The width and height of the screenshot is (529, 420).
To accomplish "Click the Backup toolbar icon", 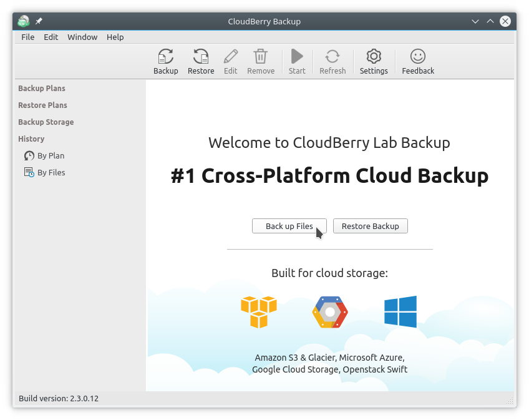I will pyautogui.click(x=166, y=56).
